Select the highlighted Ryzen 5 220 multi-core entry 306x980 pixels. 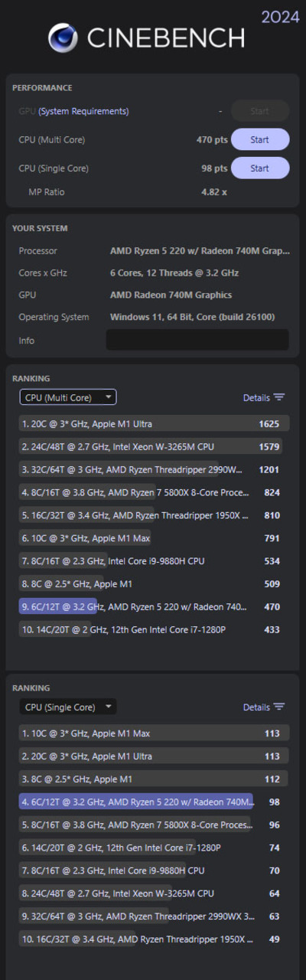coord(155,607)
